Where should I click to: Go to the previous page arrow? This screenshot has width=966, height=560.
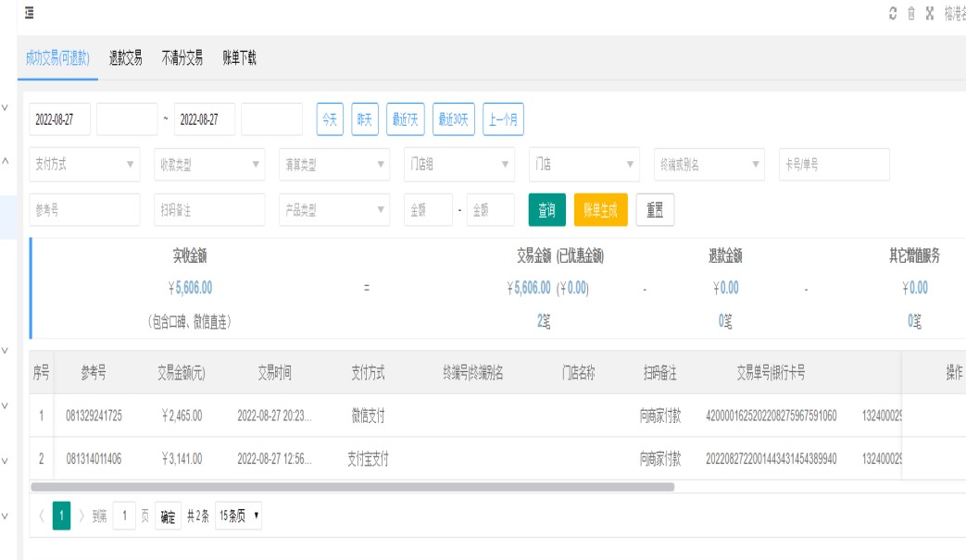click(x=42, y=516)
